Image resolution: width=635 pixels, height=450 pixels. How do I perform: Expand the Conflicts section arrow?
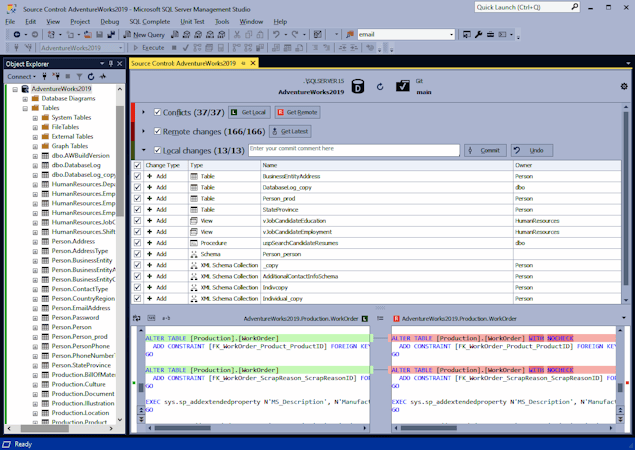pyautogui.click(x=143, y=112)
